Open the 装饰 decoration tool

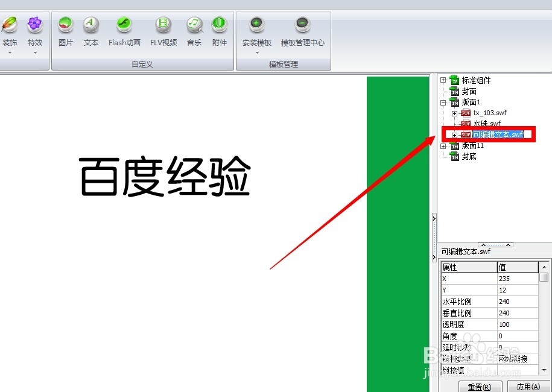pos(9,32)
